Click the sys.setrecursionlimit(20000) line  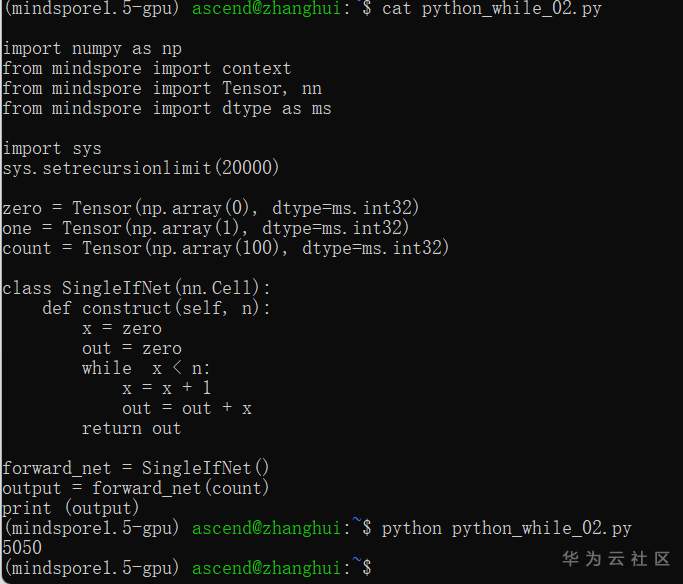[x=141, y=168]
